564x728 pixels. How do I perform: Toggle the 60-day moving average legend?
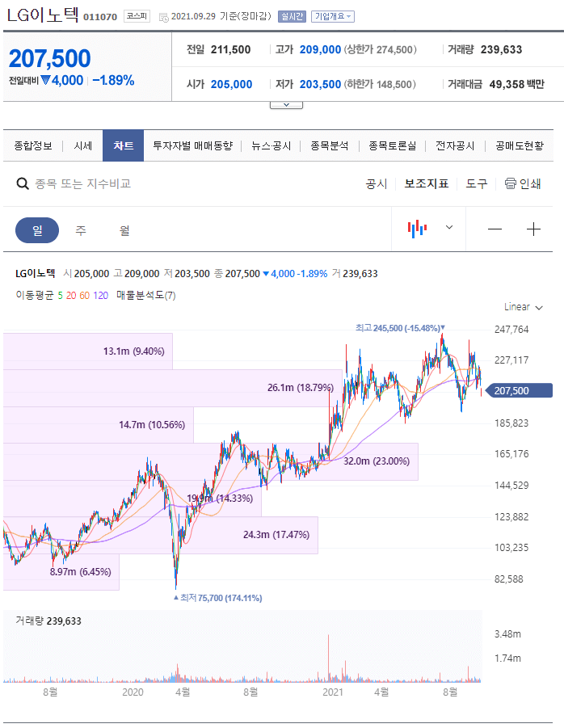click(85, 295)
